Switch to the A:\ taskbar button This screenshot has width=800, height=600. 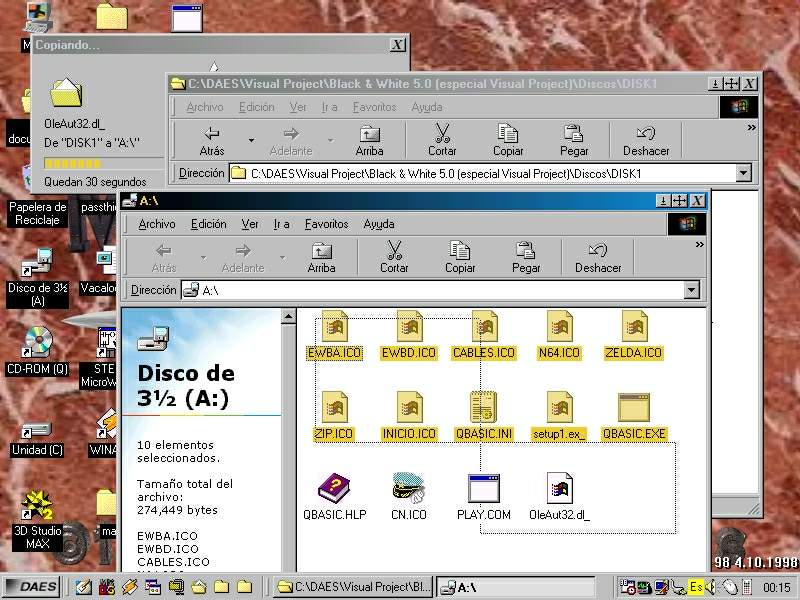(515, 587)
